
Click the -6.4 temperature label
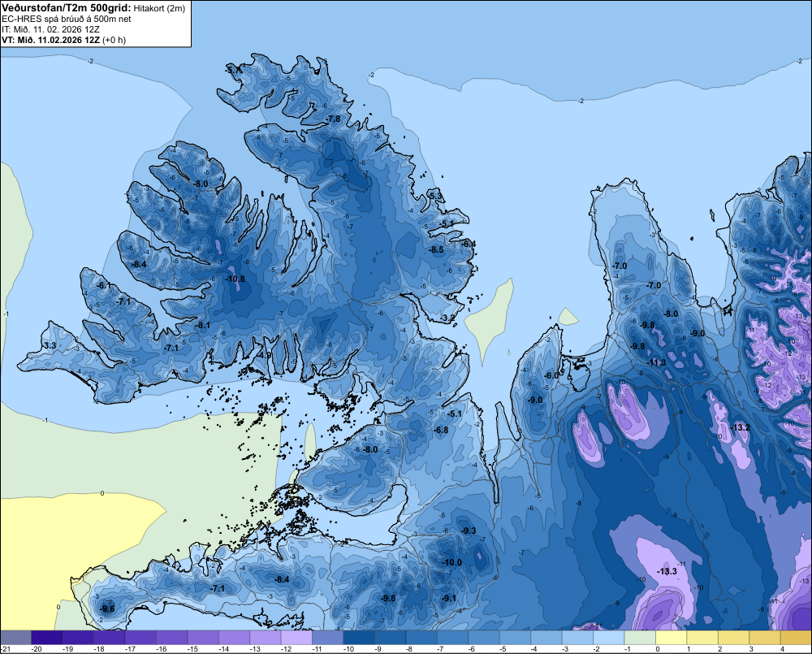[x=469, y=244]
